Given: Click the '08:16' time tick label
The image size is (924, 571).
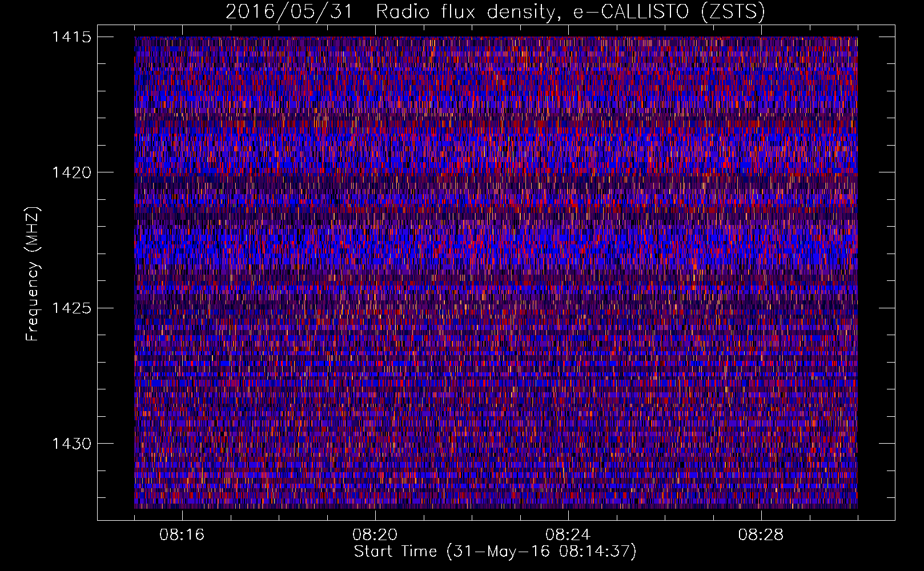Looking at the screenshot, I should point(182,535).
